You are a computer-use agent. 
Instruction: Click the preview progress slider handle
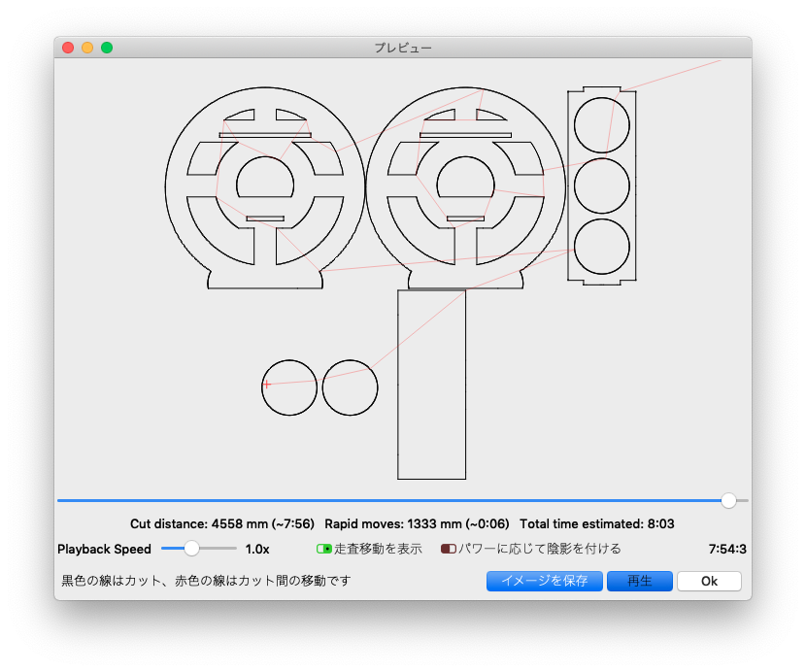728,500
